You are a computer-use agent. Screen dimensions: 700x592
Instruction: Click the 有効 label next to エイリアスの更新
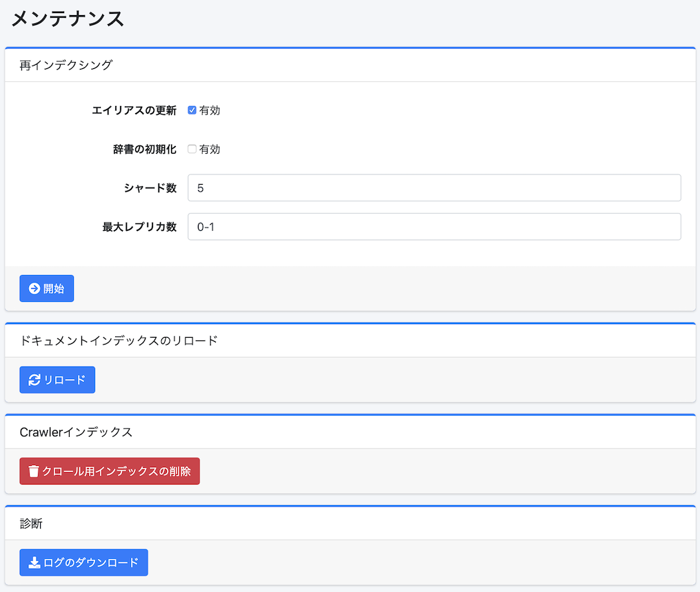210,110
